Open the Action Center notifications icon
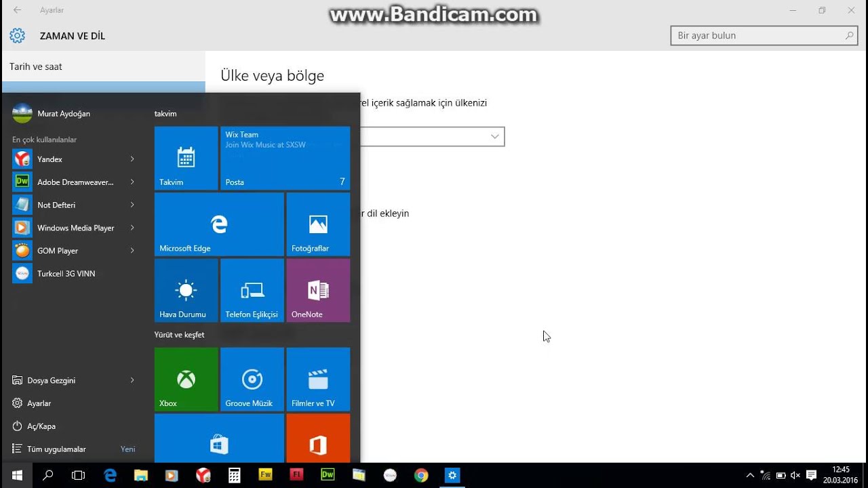The width and height of the screenshot is (868, 488). 811,475
